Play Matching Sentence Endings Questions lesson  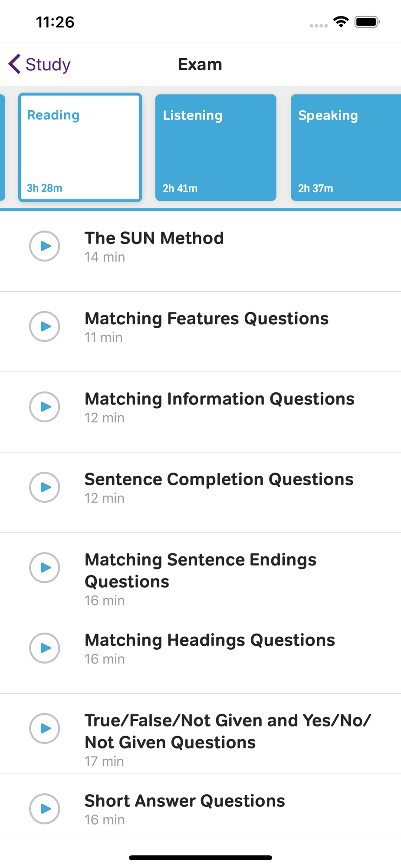[44, 568]
